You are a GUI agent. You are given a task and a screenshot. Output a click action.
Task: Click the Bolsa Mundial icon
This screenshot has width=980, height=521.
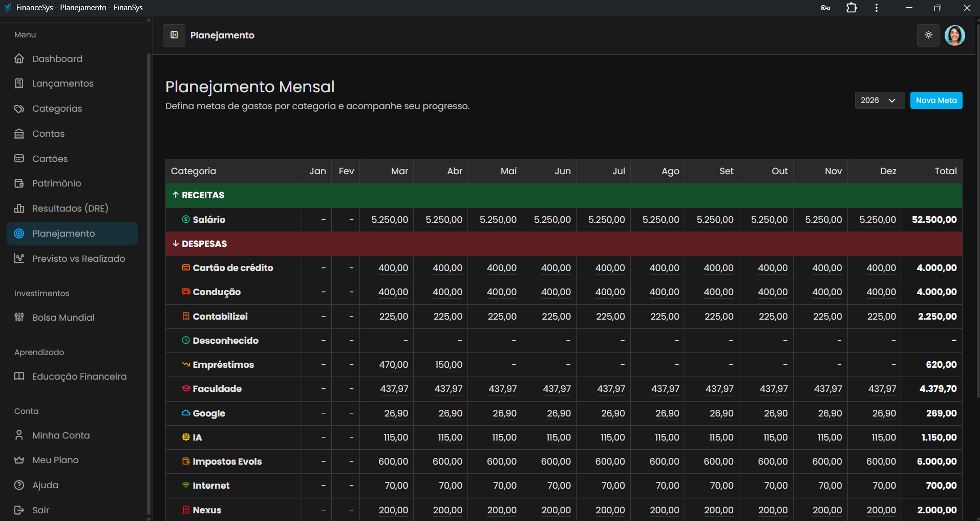click(x=19, y=318)
